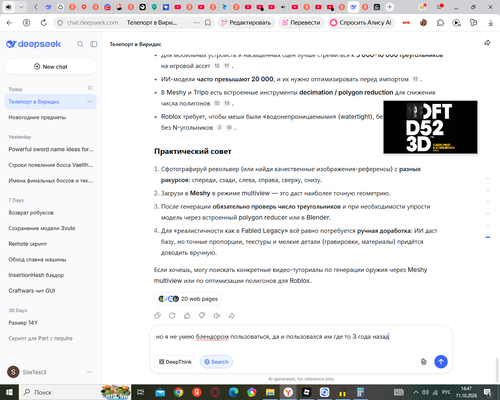Image resolution: width=500 pixels, height=400 pixels.
Task: Open SiteTest3 account menu dots
Action: [x=90, y=372]
